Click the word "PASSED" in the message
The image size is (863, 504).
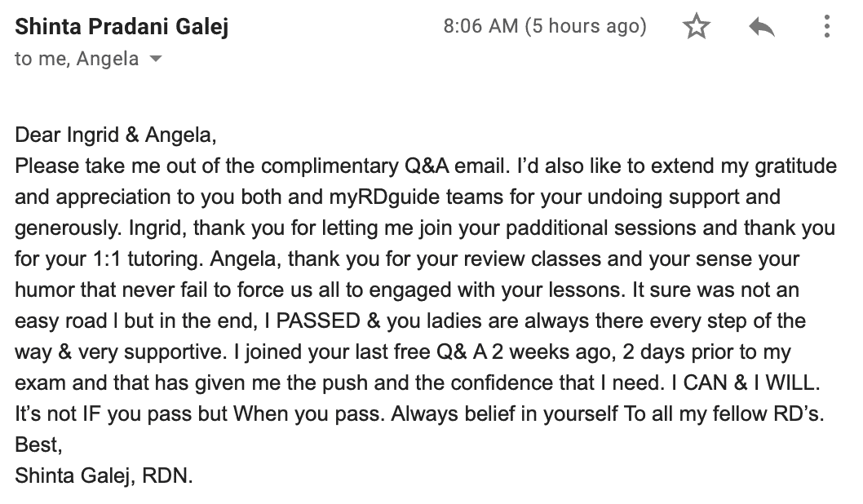(319, 321)
